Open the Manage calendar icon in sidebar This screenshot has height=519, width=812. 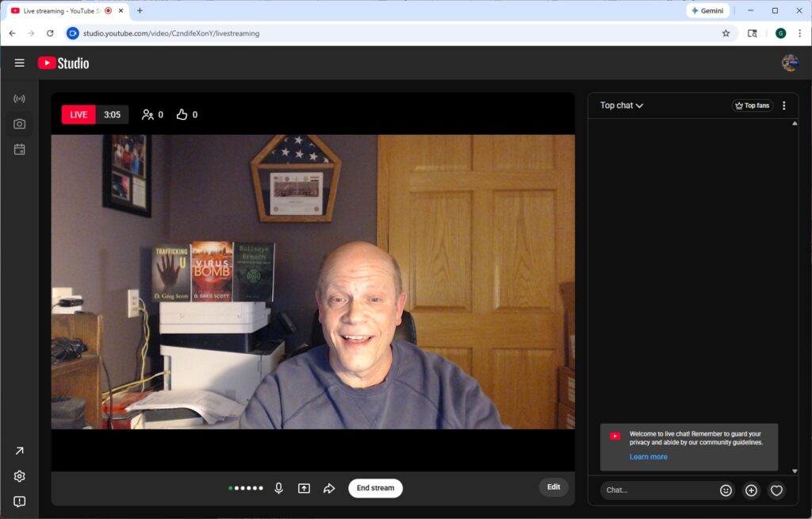click(x=19, y=149)
